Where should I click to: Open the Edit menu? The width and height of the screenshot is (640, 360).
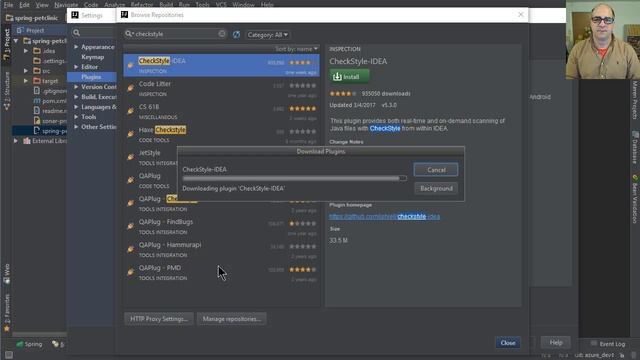pyautogui.click(x=24, y=4)
